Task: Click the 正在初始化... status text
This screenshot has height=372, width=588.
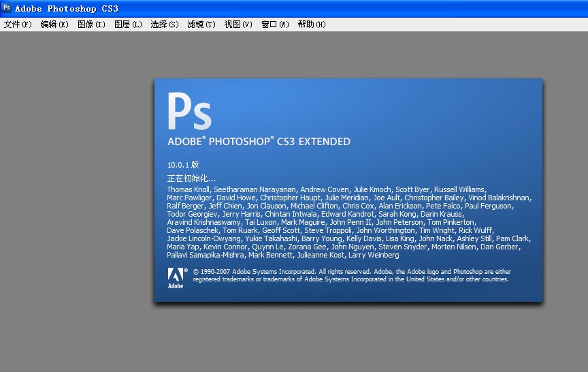Action: tap(191, 179)
